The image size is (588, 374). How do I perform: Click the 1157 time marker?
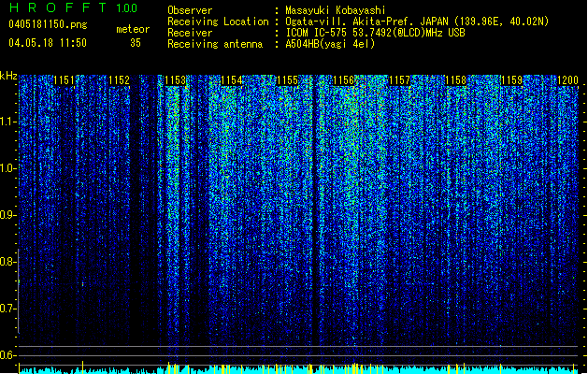pyautogui.click(x=399, y=80)
